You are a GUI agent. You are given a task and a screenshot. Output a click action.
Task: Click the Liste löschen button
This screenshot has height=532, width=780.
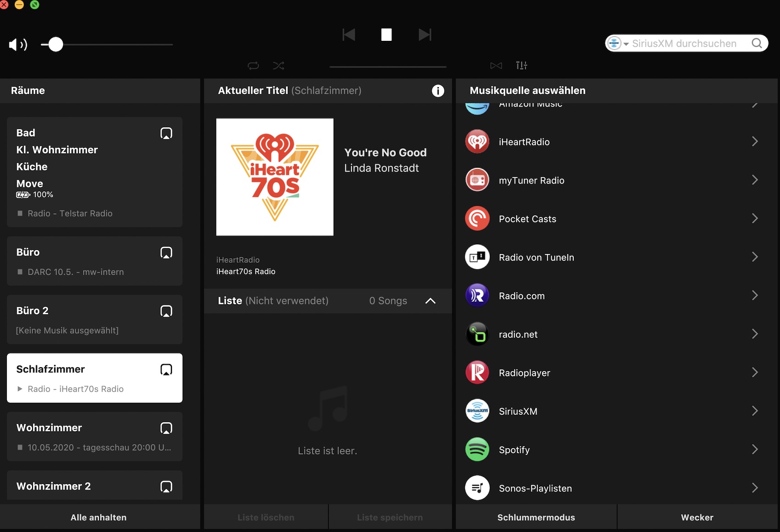click(266, 517)
